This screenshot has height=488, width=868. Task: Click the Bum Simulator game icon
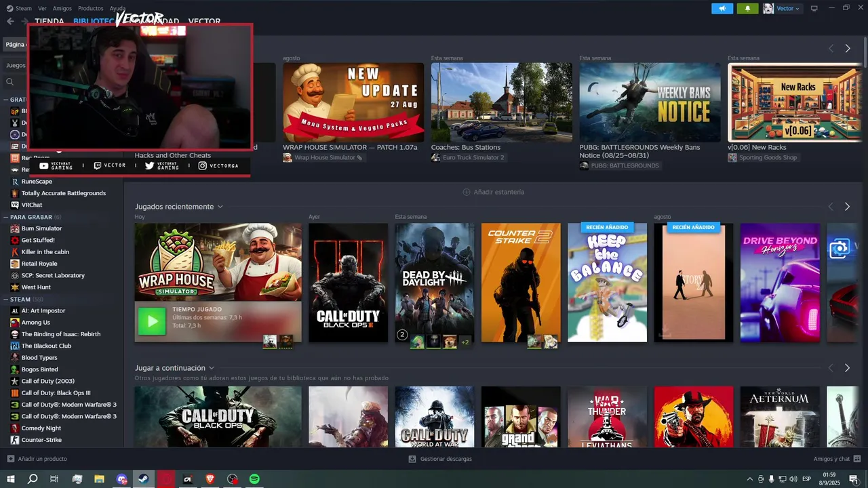tap(15, 228)
